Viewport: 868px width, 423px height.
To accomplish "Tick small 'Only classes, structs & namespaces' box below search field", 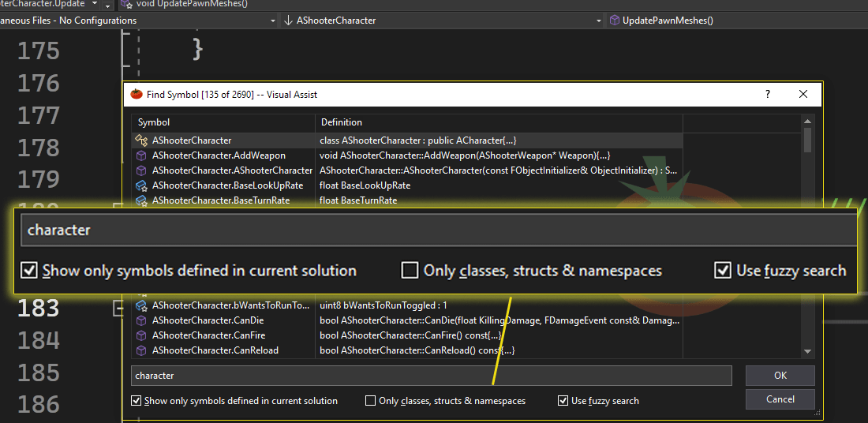I will tap(371, 401).
